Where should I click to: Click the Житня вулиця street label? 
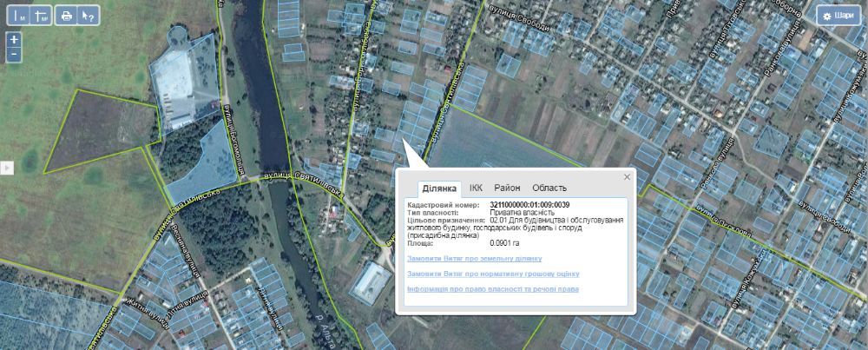pos(147,313)
